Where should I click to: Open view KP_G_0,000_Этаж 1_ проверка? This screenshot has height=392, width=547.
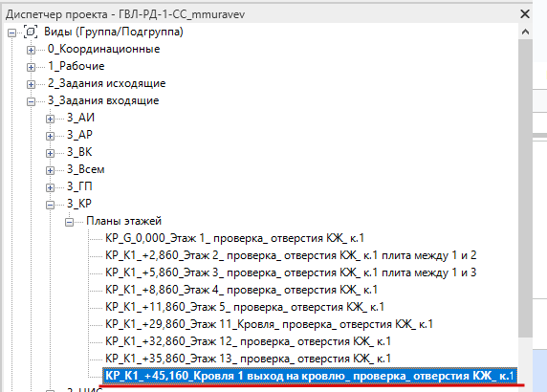tap(235, 238)
